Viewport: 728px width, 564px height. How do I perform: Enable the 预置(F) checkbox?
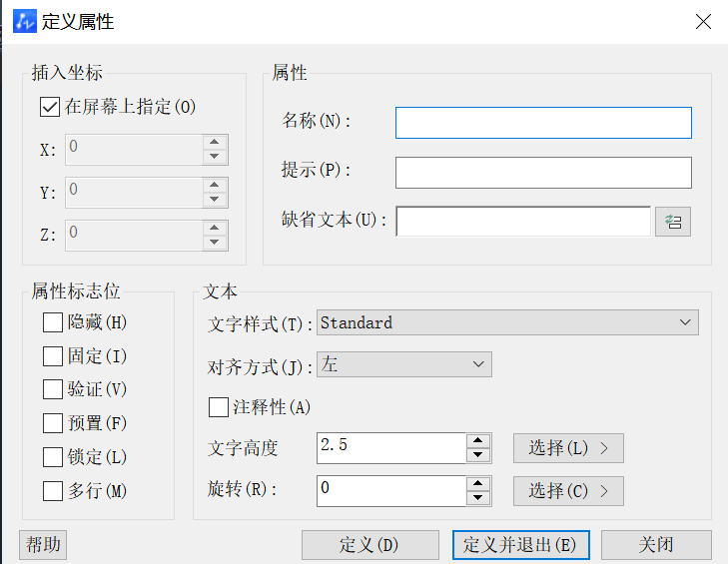[x=53, y=423]
